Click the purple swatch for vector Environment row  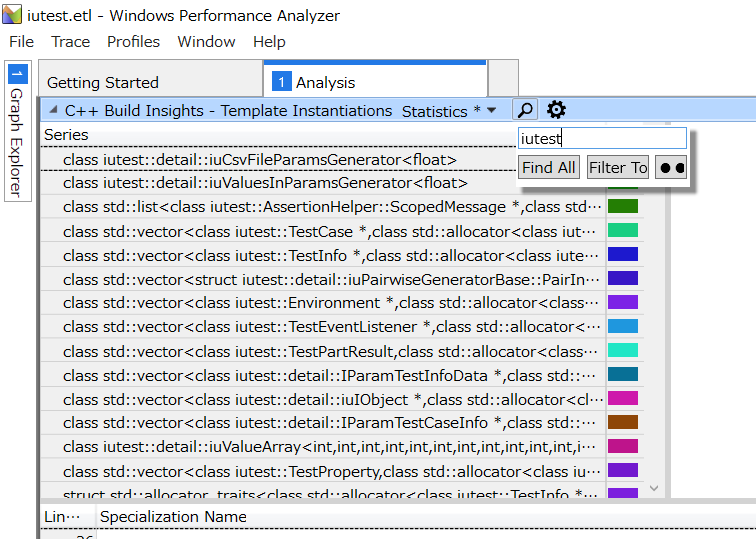(622, 302)
